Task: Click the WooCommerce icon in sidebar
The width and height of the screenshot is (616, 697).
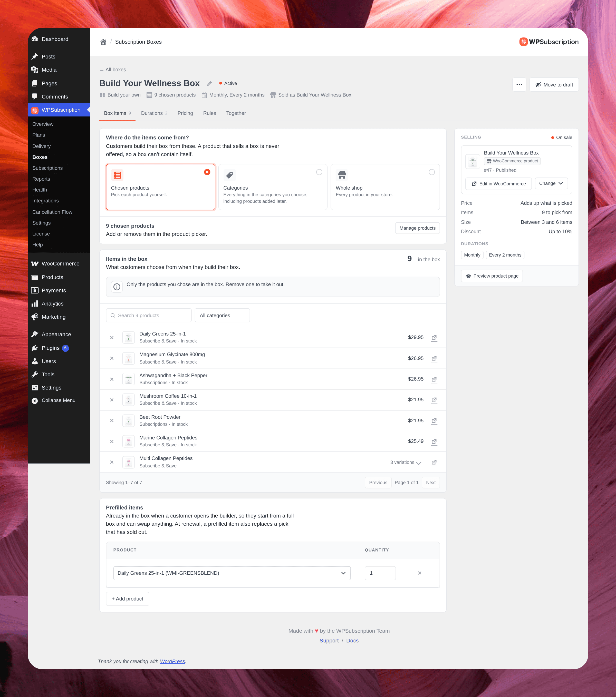Action: [x=35, y=264]
